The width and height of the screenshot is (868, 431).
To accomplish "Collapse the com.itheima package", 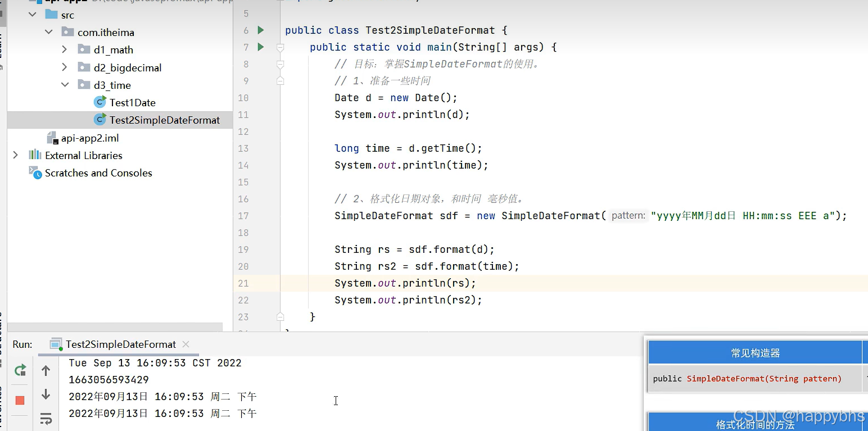I will click(49, 32).
